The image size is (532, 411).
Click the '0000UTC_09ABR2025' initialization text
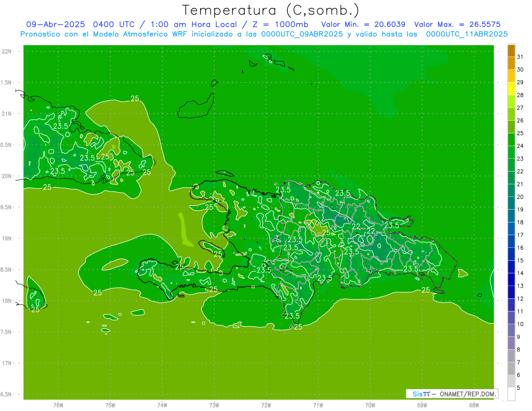(x=301, y=34)
